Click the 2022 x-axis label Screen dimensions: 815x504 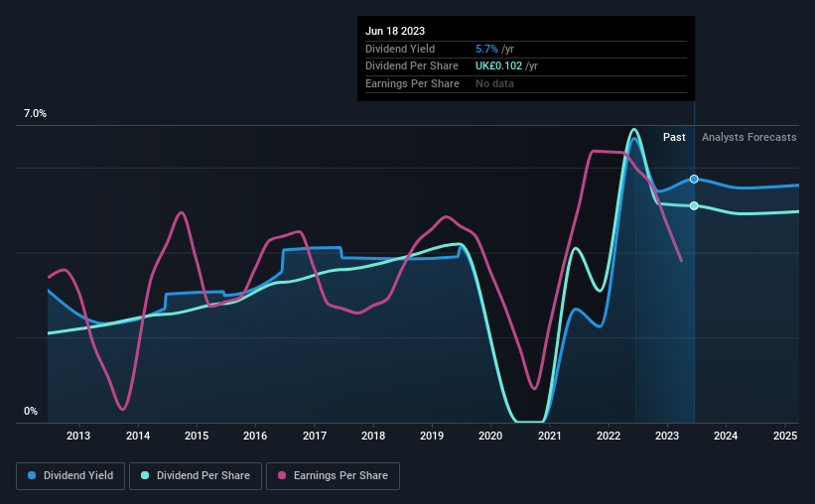609,436
